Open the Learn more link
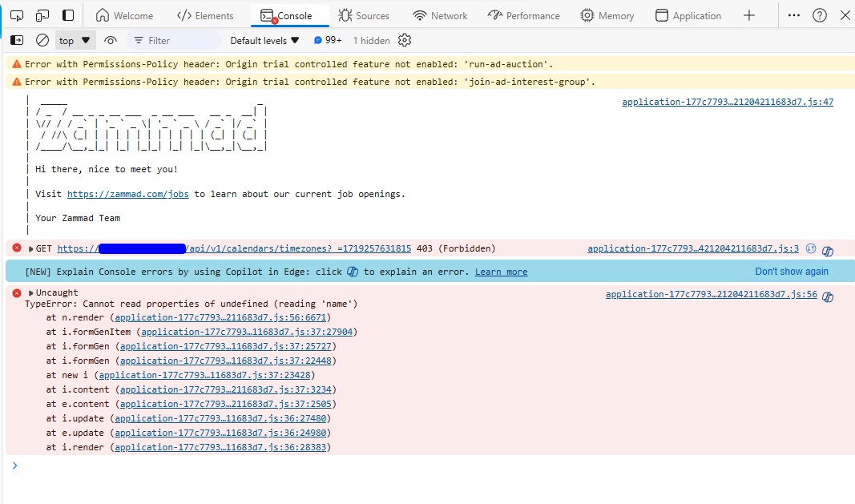The image size is (855, 504). (x=501, y=272)
